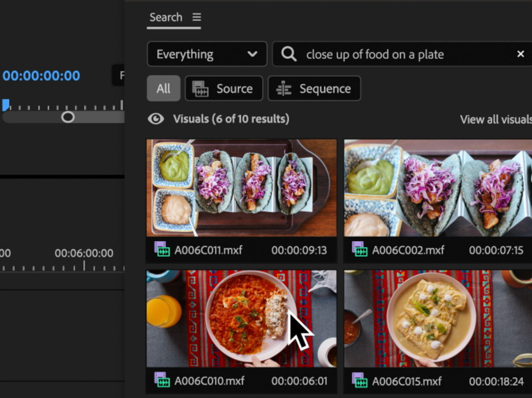This screenshot has height=398, width=532.
Task: Click the eye icon beside Visuals results
Action: 156,119
